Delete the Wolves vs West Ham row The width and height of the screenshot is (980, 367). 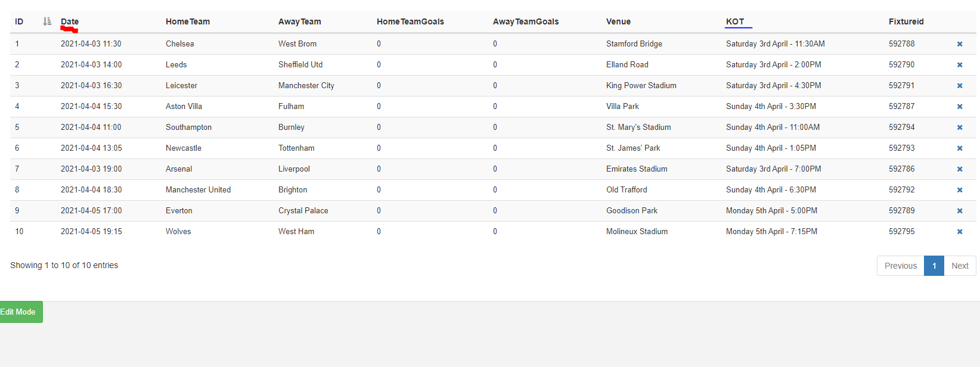pos(960,232)
